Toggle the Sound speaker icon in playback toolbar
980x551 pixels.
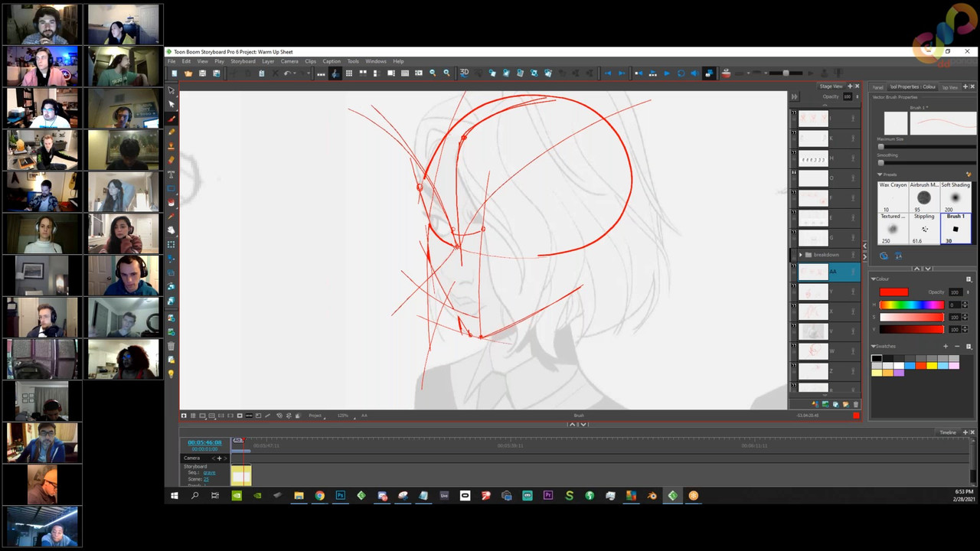(695, 73)
